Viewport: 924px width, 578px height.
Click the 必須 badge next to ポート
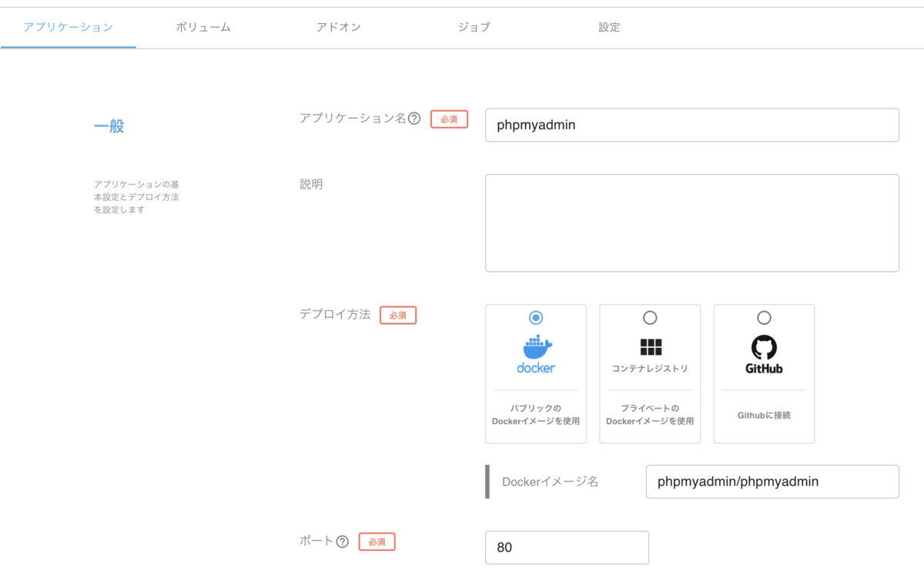(x=376, y=542)
